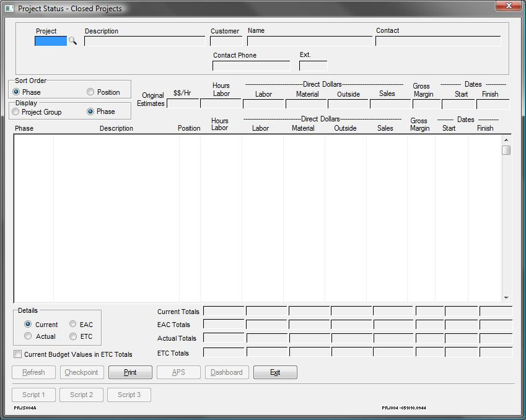Click the first Actual Totals field
Image resolution: width=526 pixels, height=420 pixels.
pyautogui.click(x=224, y=338)
